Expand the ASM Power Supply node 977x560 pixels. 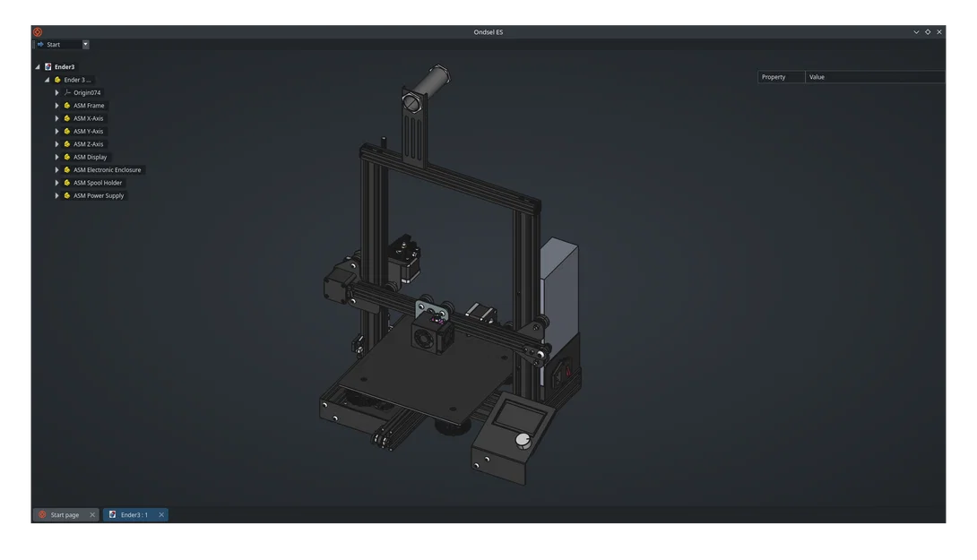[x=56, y=195]
